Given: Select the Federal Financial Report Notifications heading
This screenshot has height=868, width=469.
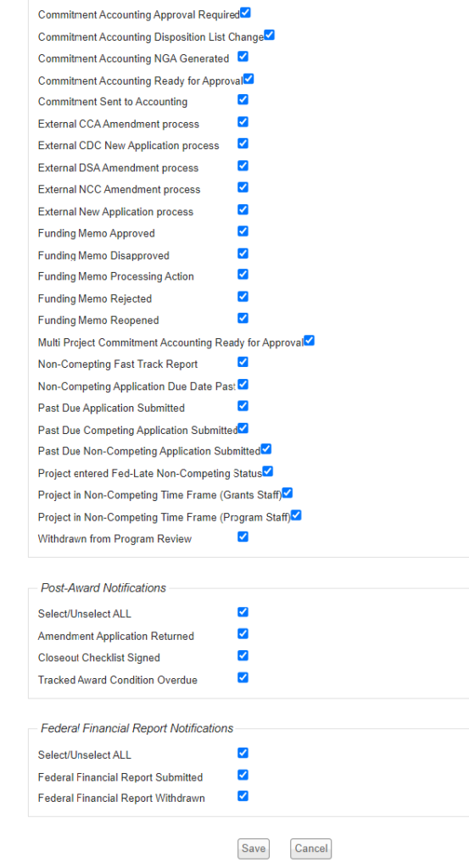Looking at the screenshot, I should [137, 728].
